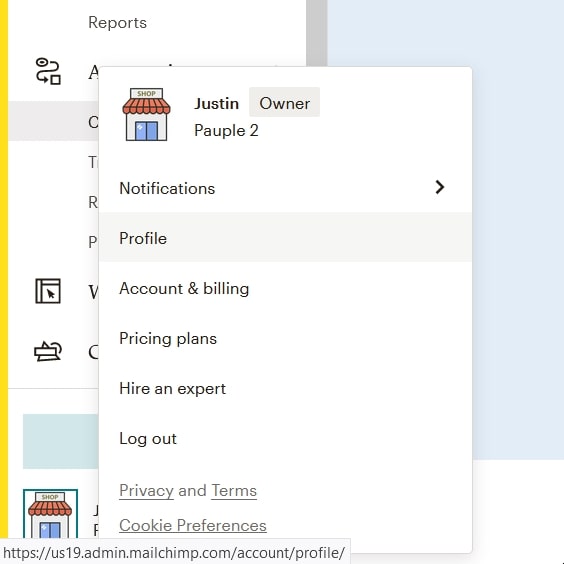Select Hire an expert
Screen dimensions: 564x564
tap(285, 388)
